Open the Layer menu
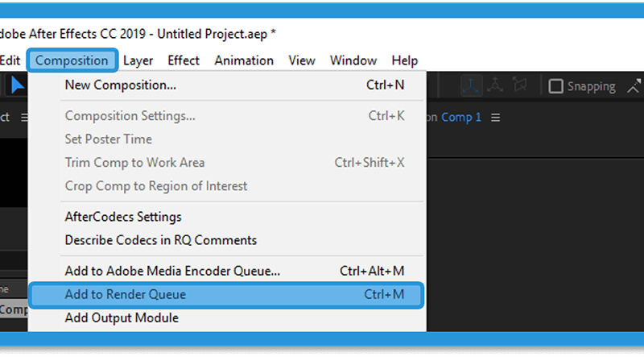The height and width of the screenshot is (357, 644). coord(138,60)
